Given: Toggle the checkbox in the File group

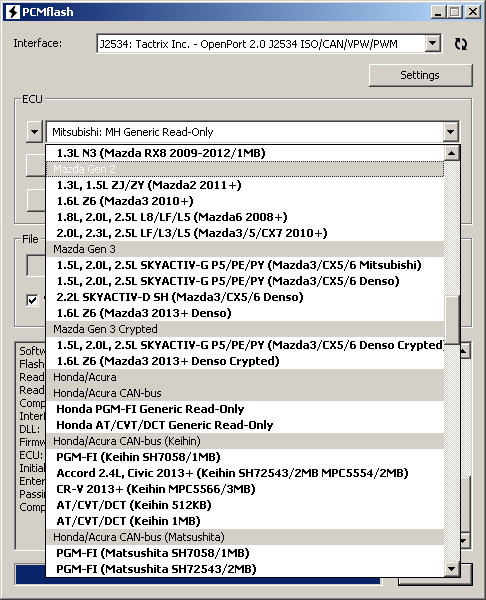Looking at the screenshot, I should (x=33, y=300).
